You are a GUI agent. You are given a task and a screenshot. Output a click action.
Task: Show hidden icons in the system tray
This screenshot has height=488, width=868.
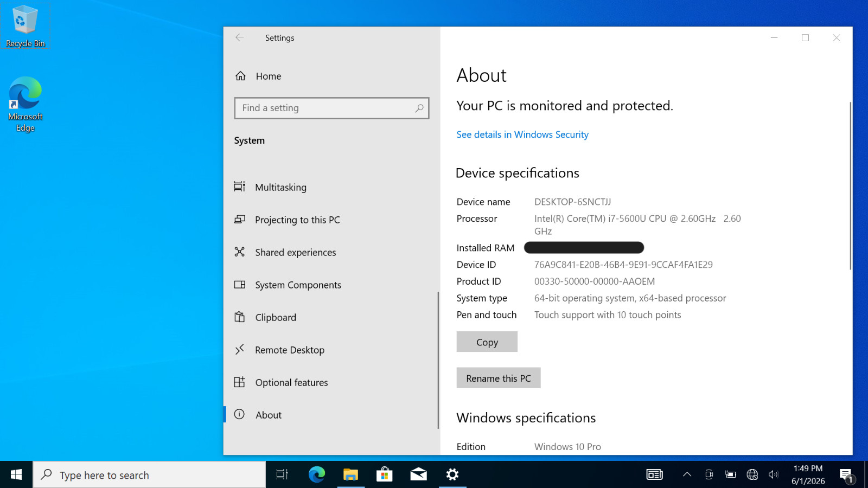tap(687, 474)
